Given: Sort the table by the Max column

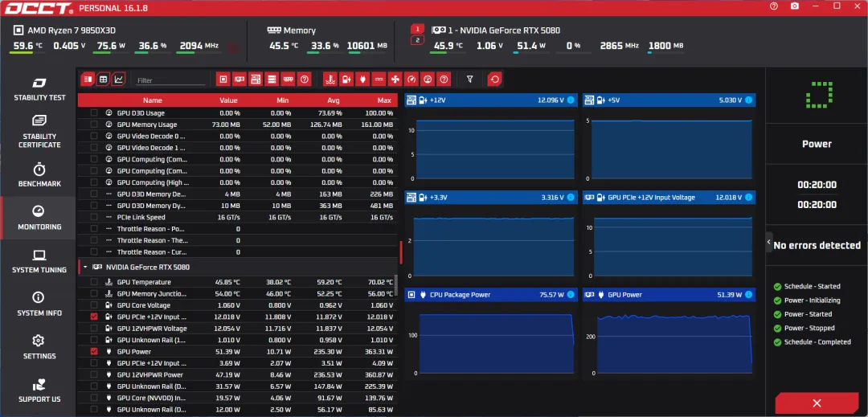Looking at the screenshot, I should point(384,100).
